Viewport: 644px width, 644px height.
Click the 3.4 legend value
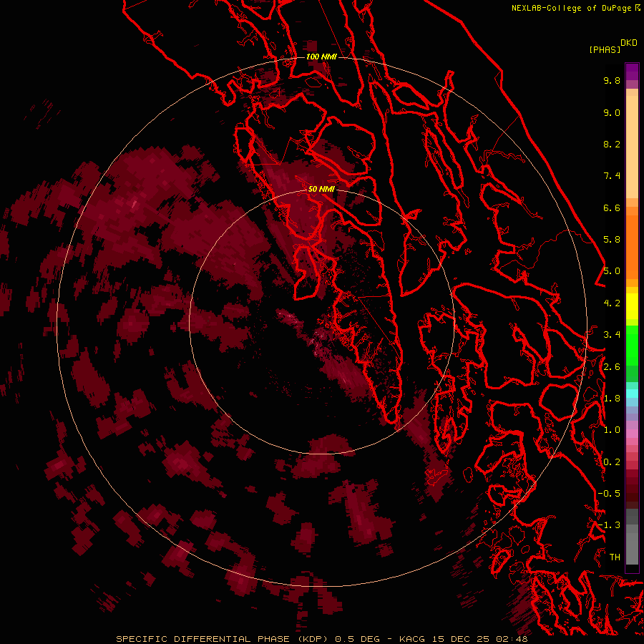(612, 335)
